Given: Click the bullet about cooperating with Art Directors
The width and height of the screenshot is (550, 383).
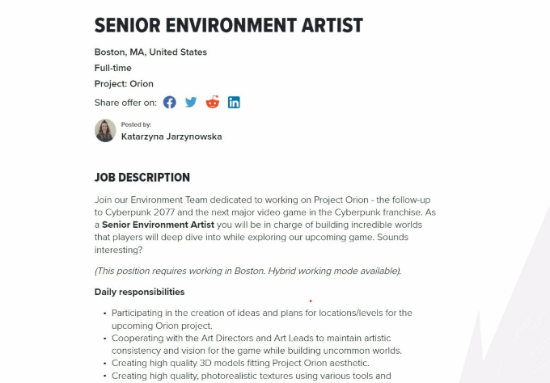Looking at the screenshot, I should 256,344.
